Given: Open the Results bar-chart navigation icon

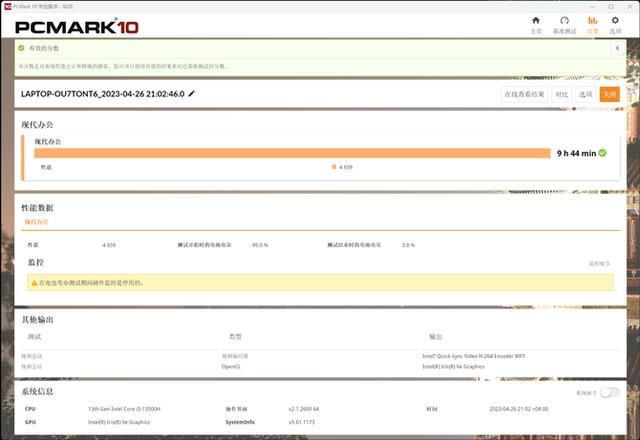Looking at the screenshot, I should click(592, 20).
